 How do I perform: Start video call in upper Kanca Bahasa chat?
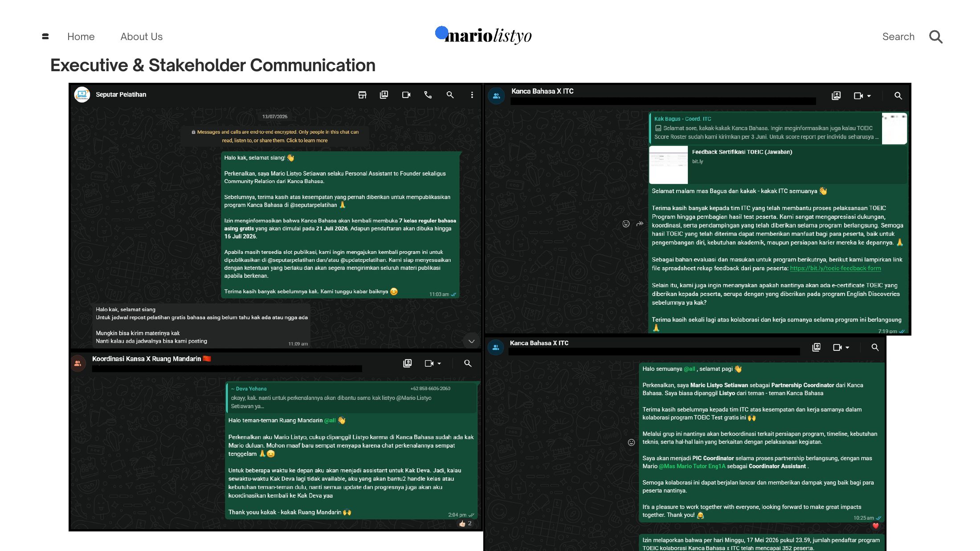pos(858,96)
